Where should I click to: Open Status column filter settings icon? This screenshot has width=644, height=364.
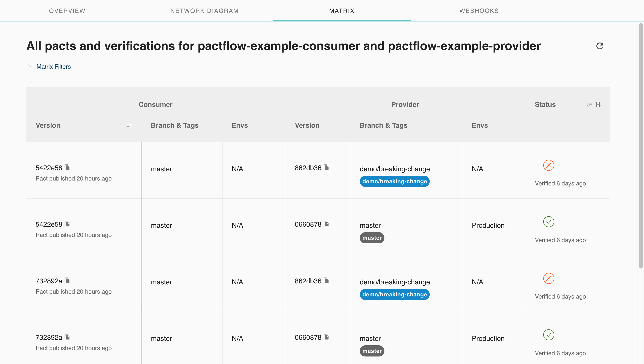coord(598,104)
